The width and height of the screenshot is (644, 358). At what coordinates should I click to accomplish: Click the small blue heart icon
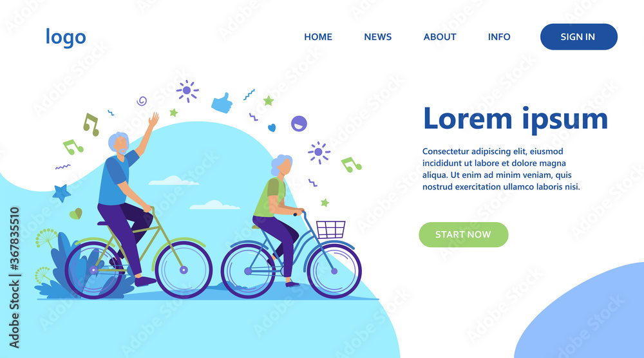click(272, 127)
